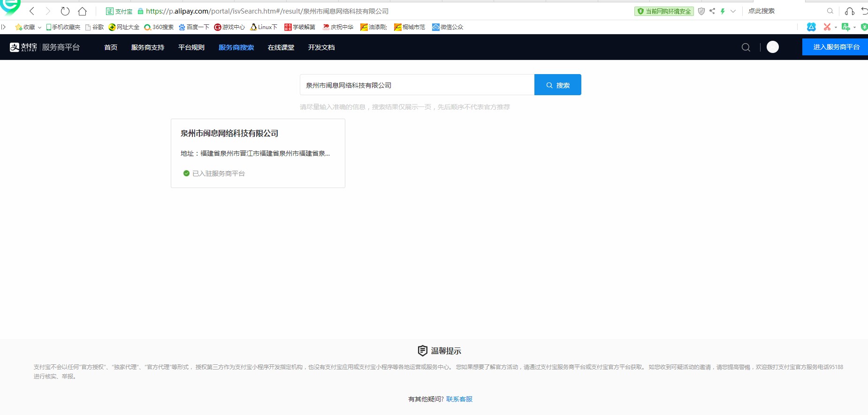The image size is (868, 415).
Task: Go to browser home page icon
Action: (x=82, y=11)
